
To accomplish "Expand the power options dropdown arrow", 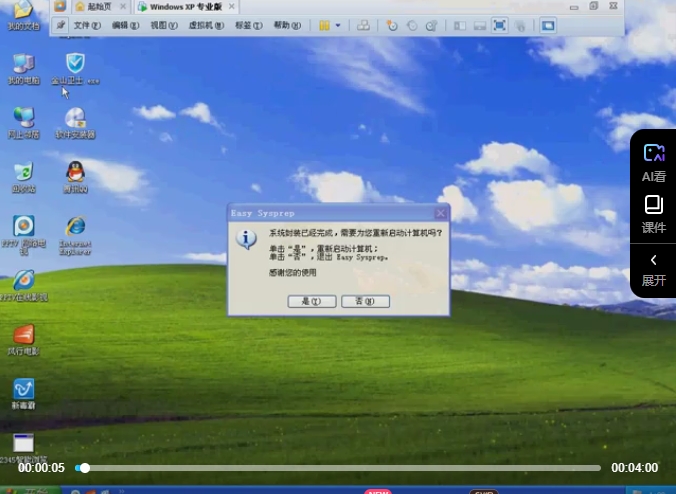I will [338, 25].
